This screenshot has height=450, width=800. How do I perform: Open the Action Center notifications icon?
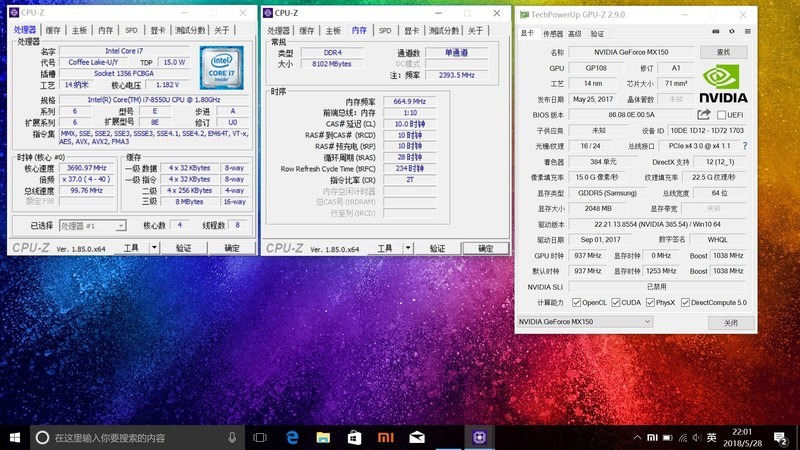[x=780, y=438]
